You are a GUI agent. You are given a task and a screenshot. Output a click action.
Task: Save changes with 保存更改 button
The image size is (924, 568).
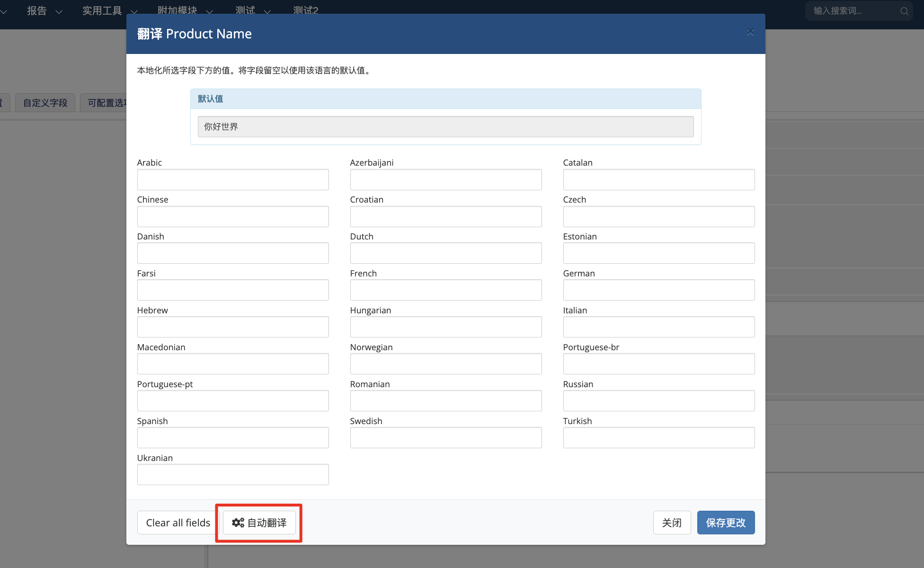point(725,523)
